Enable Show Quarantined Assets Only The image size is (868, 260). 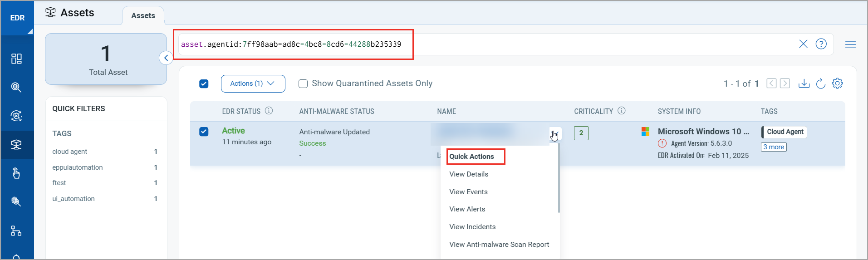tap(303, 83)
